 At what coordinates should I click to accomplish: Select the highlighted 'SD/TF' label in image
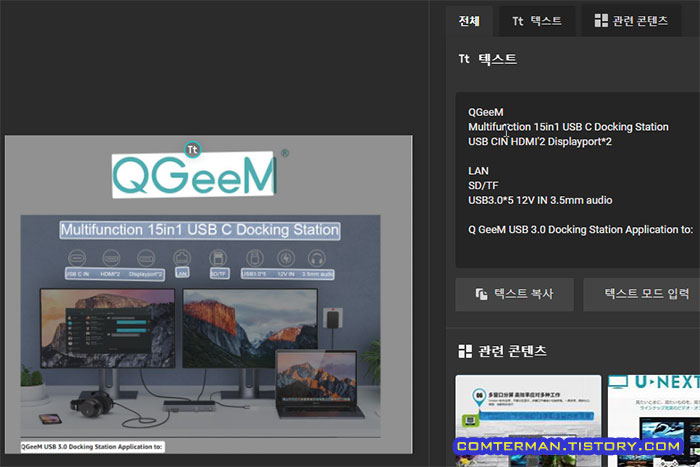219,274
